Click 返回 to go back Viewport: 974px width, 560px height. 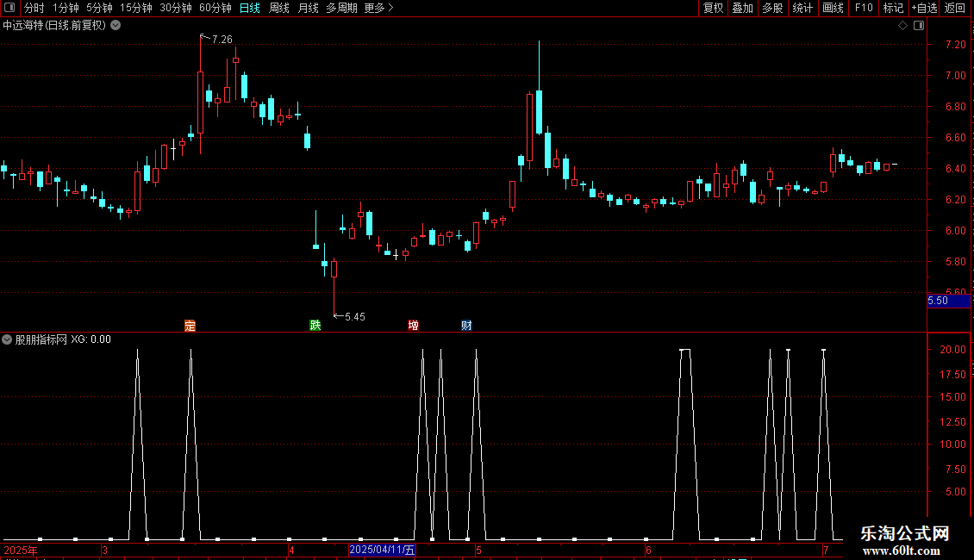955,8
